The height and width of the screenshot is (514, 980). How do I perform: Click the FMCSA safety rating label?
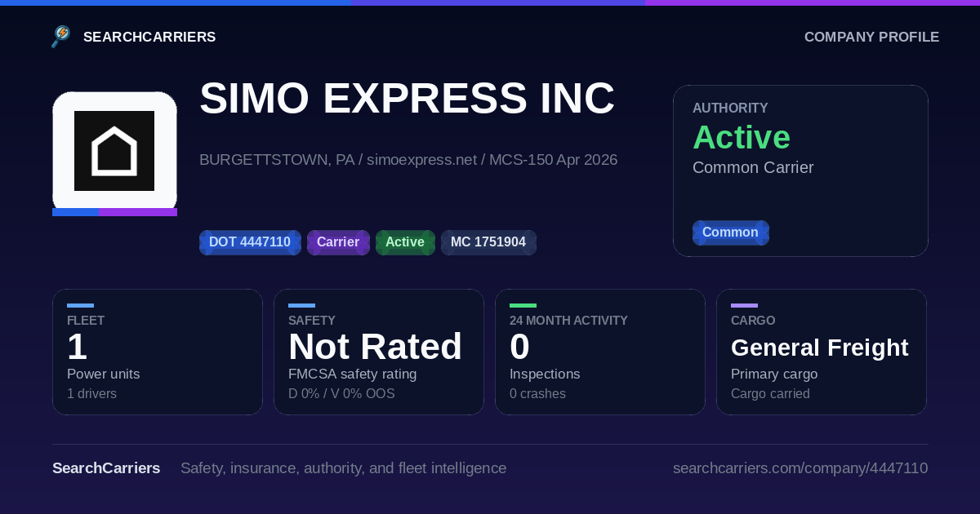352,374
